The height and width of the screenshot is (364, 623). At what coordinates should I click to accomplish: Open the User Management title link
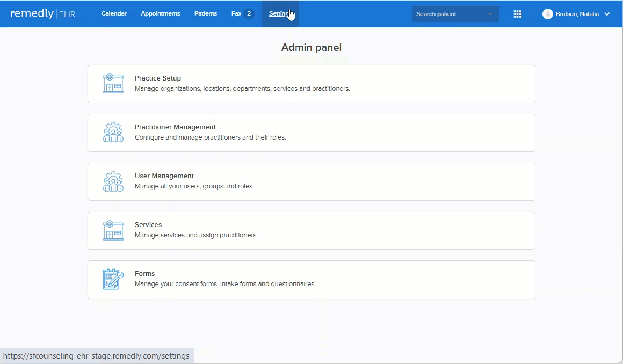(164, 176)
